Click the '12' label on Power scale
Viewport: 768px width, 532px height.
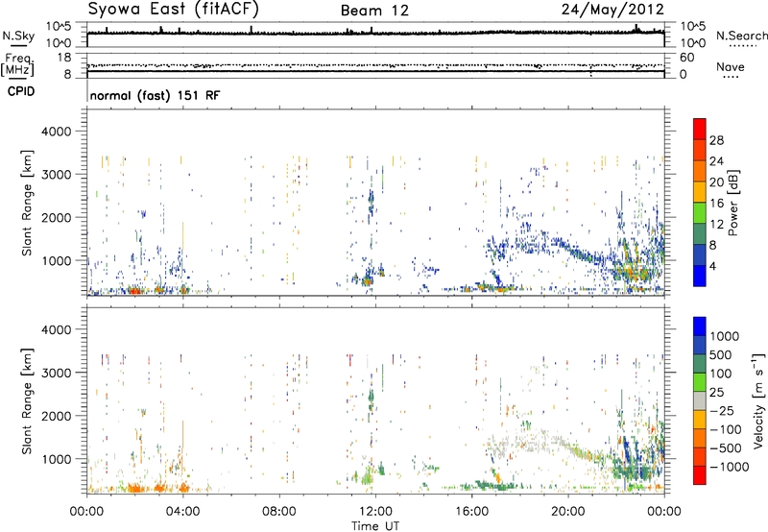(x=716, y=225)
